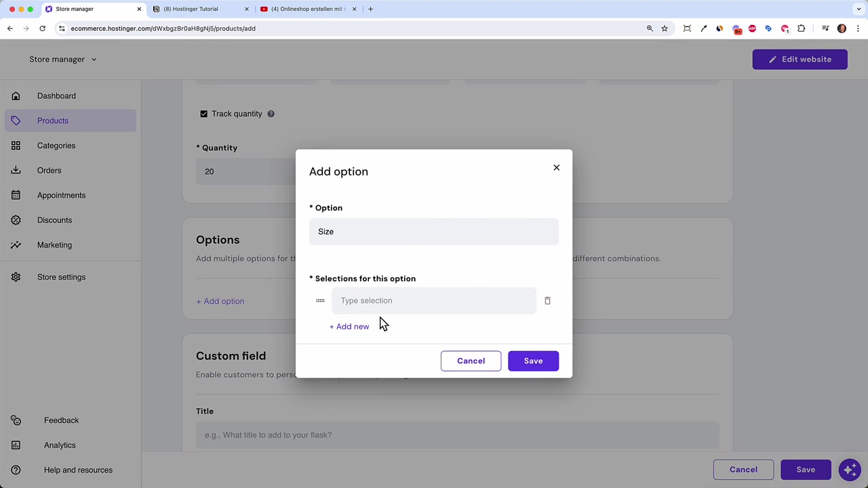Click the Analytics bar chart icon
Viewport: 868px width, 488px height.
point(16,445)
